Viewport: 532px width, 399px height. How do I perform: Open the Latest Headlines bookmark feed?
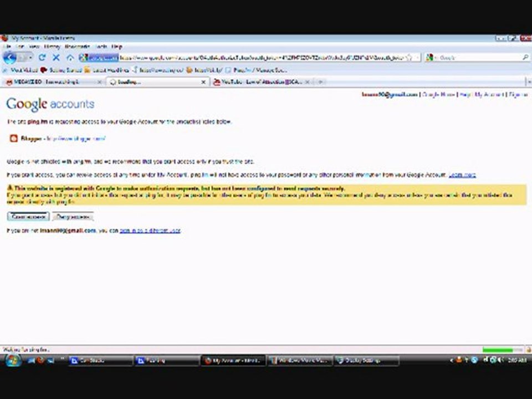[107, 70]
